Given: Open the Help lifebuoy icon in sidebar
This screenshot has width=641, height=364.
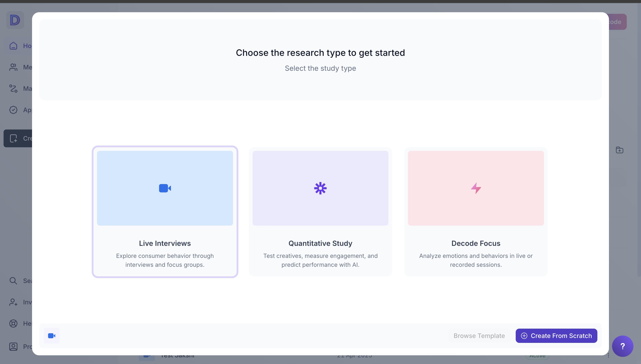Looking at the screenshot, I should [x=13, y=324].
